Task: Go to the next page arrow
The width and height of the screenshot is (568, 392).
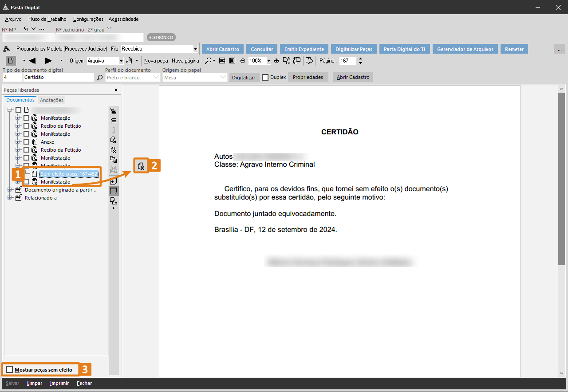Action: click(49, 61)
